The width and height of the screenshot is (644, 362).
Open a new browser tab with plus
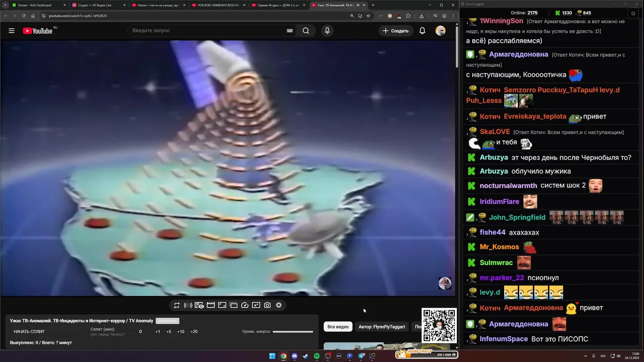pyautogui.click(x=373, y=5)
